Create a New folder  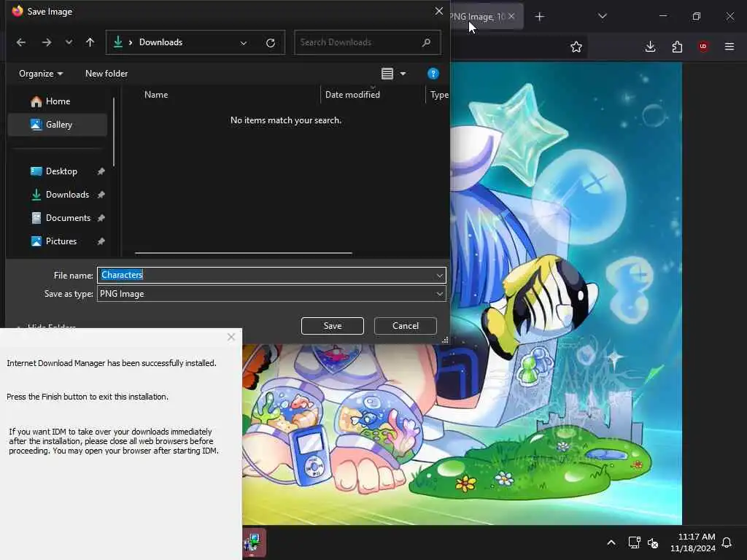pyautogui.click(x=107, y=74)
